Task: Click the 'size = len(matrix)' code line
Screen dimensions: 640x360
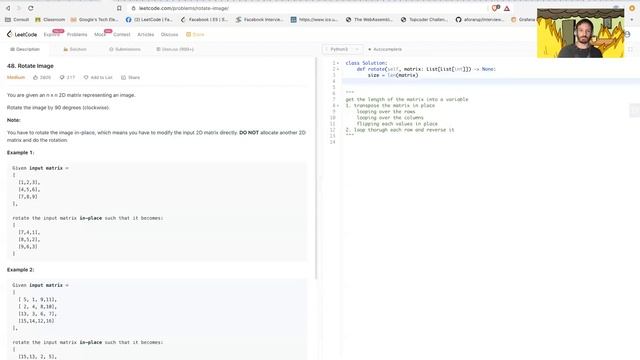Action: pyautogui.click(x=393, y=76)
